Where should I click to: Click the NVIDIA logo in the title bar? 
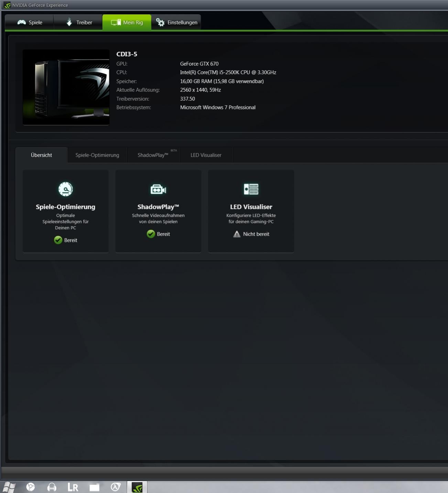click(7, 5)
